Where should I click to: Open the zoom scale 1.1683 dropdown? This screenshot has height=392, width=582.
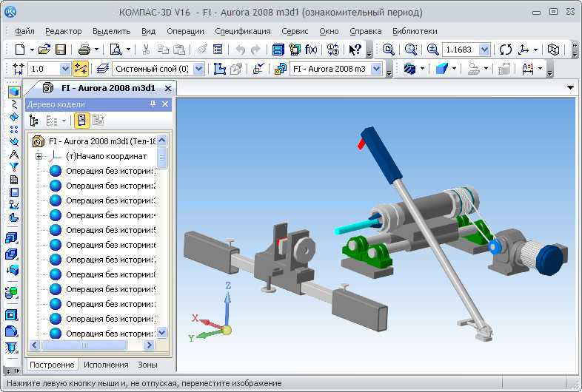point(484,50)
